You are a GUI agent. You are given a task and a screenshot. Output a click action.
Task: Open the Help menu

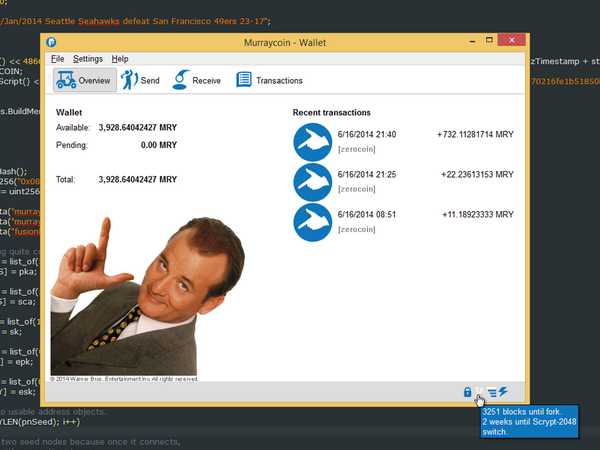(x=120, y=59)
